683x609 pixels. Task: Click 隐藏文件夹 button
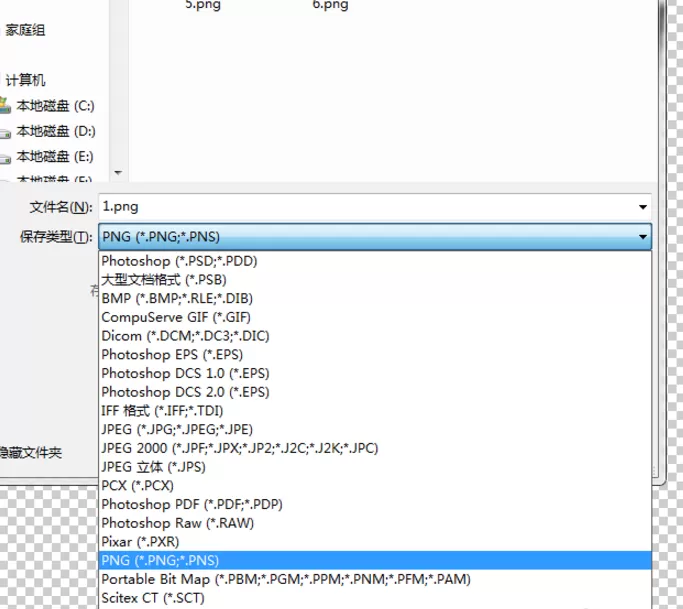tap(30, 453)
